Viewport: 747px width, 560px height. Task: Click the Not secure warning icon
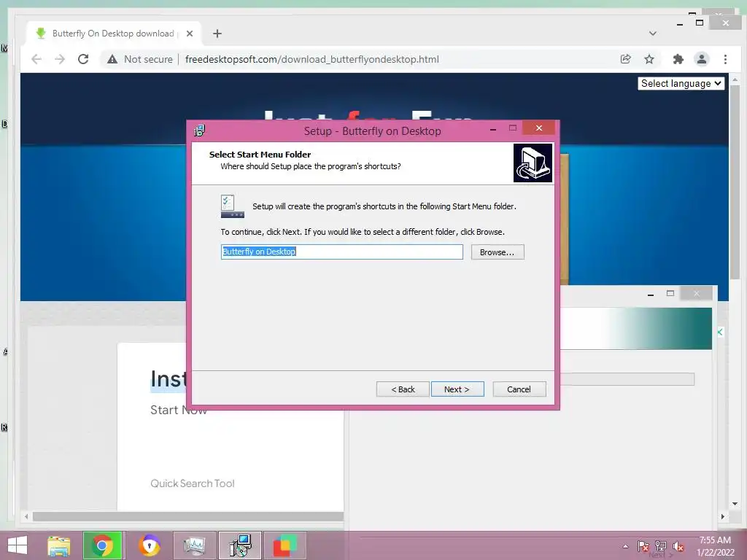coord(112,59)
